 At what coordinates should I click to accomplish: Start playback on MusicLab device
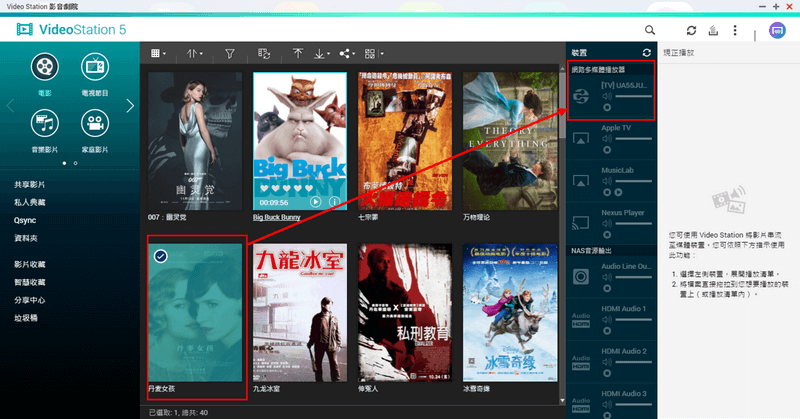pyautogui.click(x=618, y=192)
